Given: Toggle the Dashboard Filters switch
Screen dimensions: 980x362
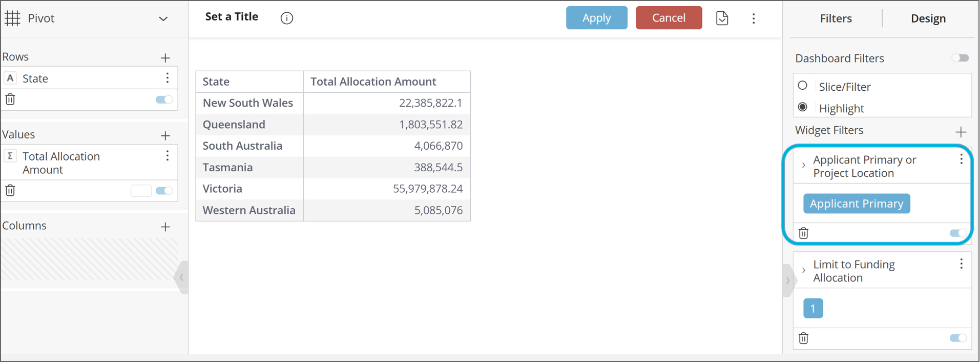Looking at the screenshot, I should pyautogui.click(x=960, y=58).
